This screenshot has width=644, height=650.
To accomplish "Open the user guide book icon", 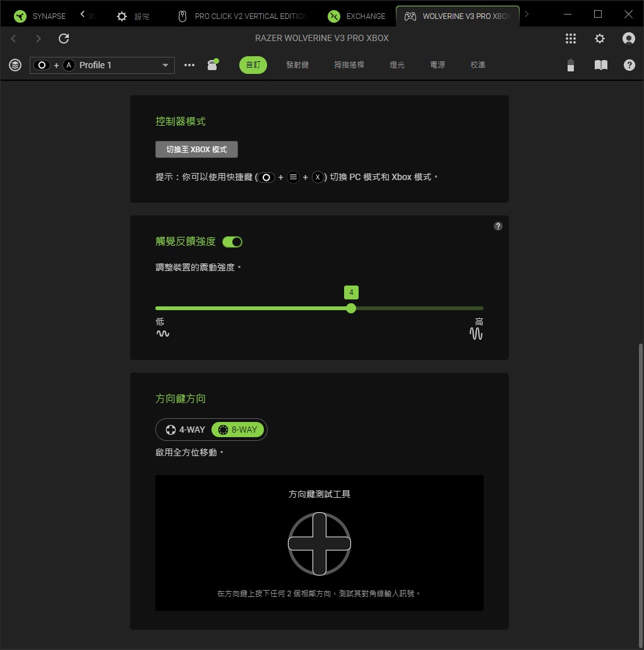I will pos(601,65).
